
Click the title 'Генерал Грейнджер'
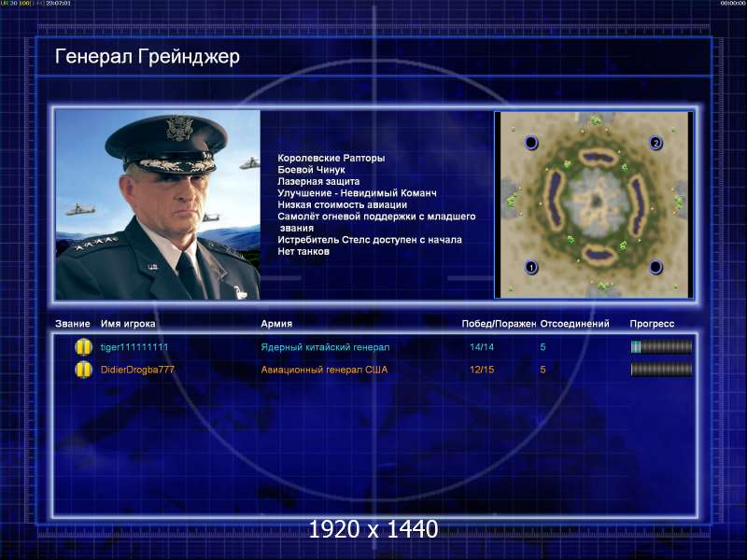tap(148, 57)
